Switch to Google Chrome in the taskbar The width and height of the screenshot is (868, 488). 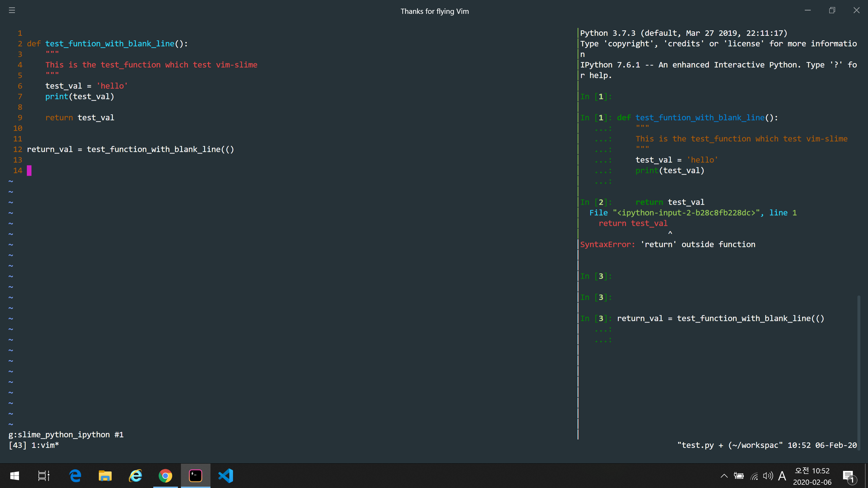[x=165, y=476]
